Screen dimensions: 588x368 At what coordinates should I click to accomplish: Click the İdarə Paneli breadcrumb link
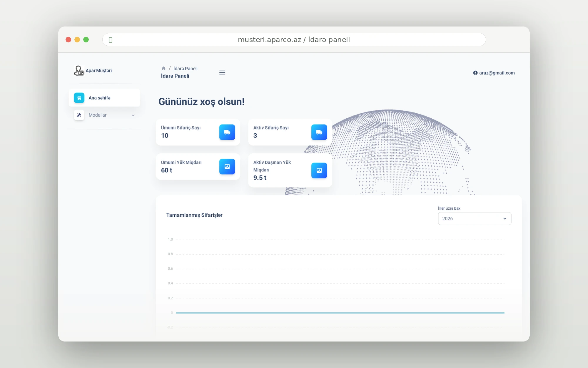click(185, 69)
